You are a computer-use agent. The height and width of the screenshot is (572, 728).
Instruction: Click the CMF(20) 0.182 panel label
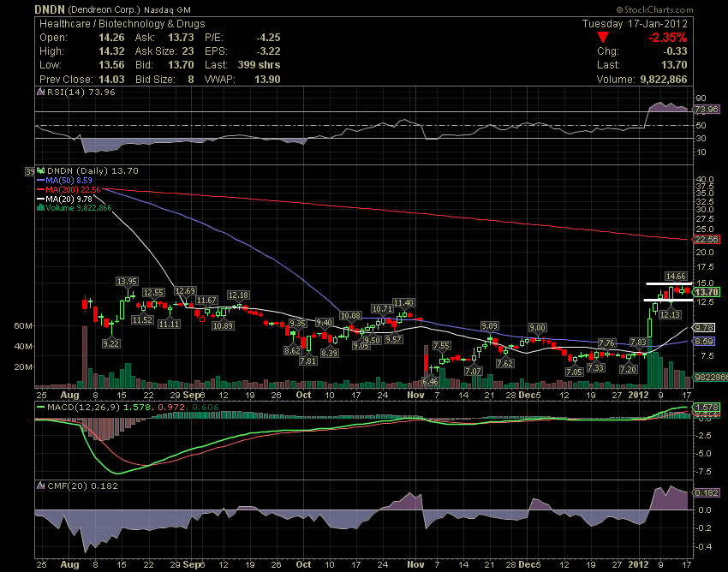coord(82,486)
